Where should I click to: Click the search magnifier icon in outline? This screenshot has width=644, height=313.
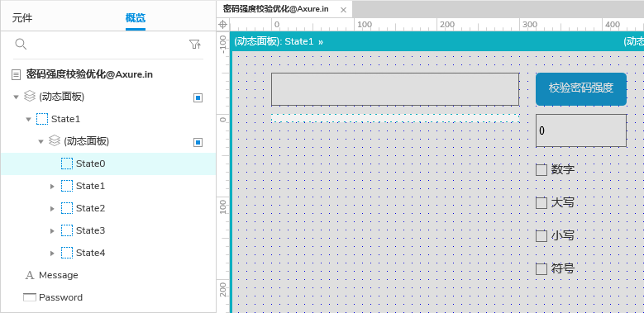[x=21, y=45]
